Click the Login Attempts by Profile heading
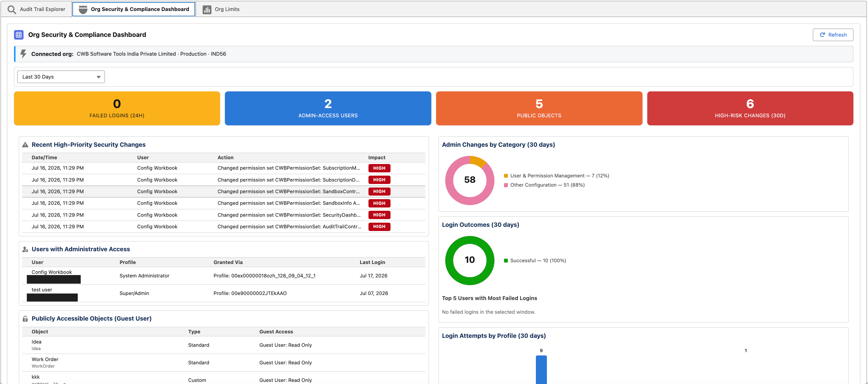This screenshot has height=384, width=868. [494, 336]
